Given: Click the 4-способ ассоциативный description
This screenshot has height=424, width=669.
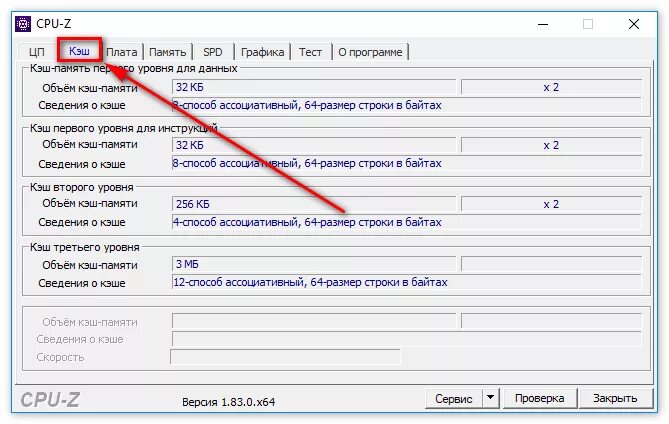Looking at the screenshot, I should (407, 222).
